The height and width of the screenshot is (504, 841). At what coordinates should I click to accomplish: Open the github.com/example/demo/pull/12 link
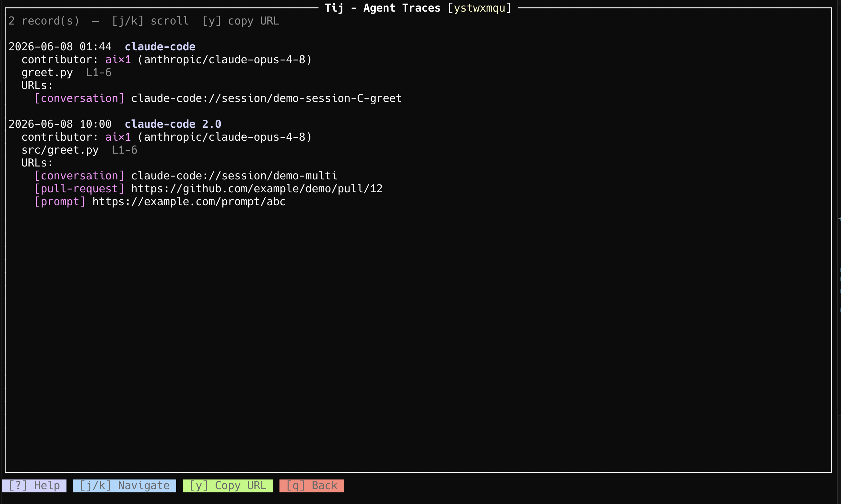click(257, 189)
